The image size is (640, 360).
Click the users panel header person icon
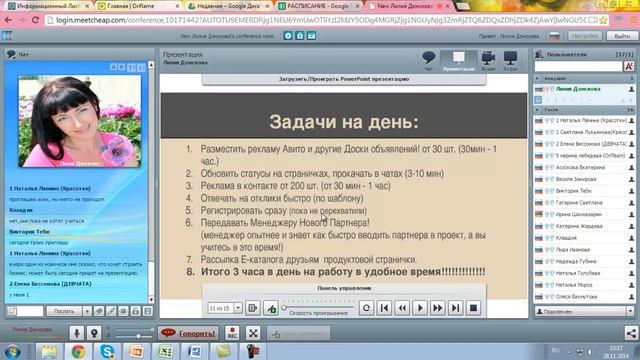[539, 54]
